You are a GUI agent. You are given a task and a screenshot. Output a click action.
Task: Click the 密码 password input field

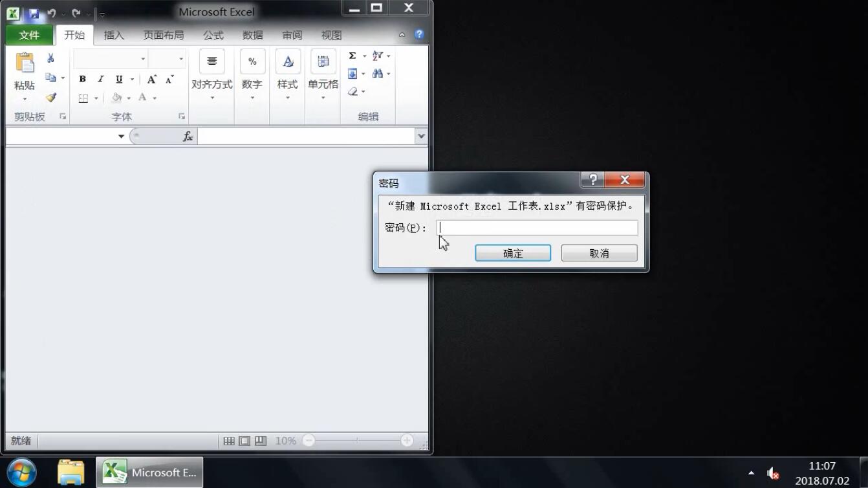(x=537, y=228)
